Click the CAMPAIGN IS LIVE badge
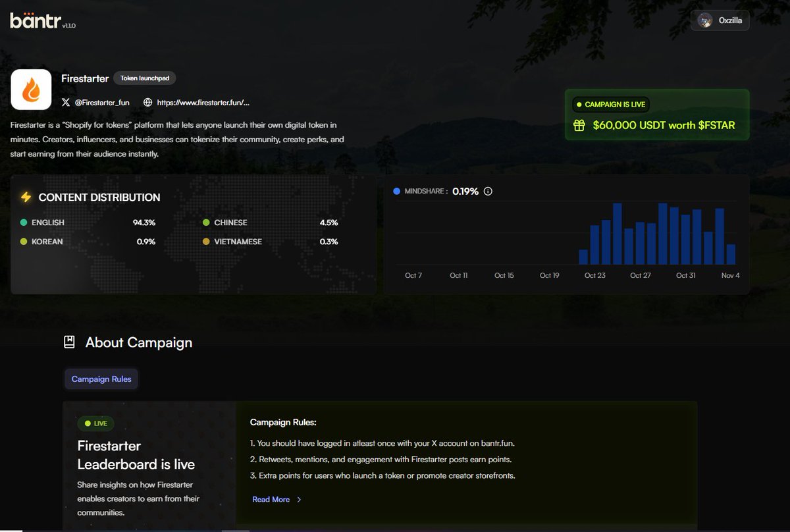Viewport: 790px width, 532px height. click(612, 105)
